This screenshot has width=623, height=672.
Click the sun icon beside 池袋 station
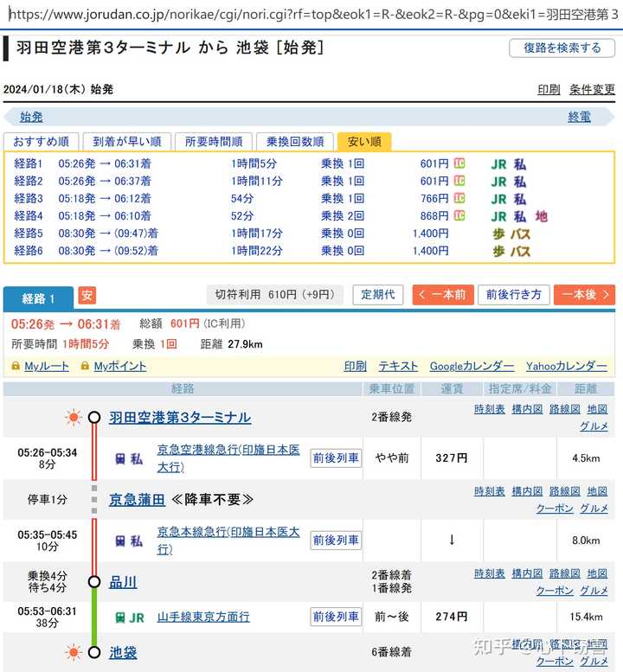coord(74,652)
